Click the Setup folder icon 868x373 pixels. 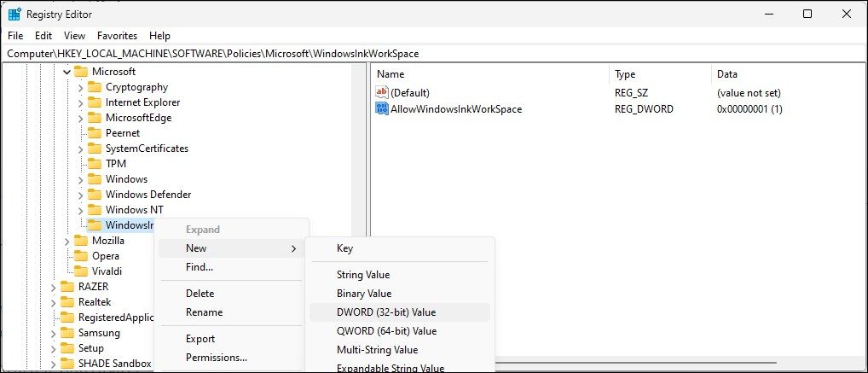[67, 348]
